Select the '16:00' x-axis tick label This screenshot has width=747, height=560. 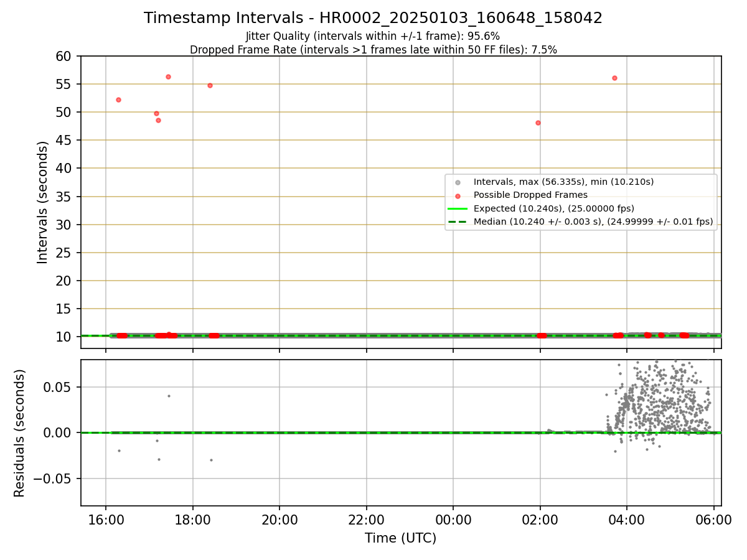(x=105, y=520)
